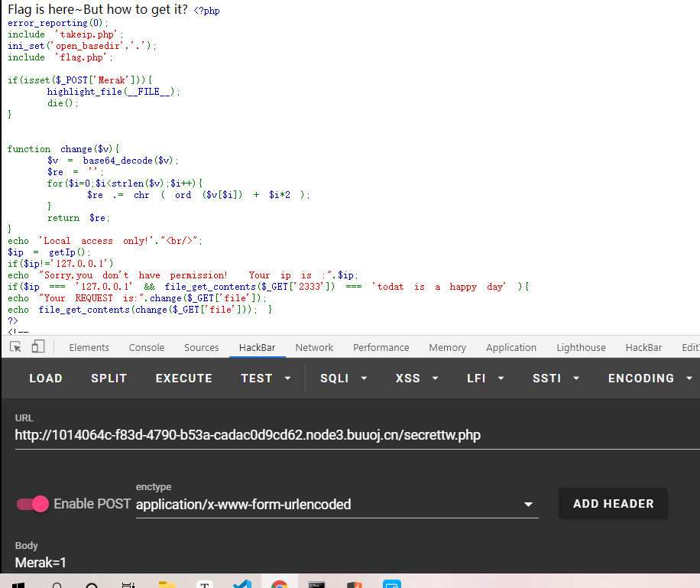Open the terminal icon in the taskbar
The image size is (700, 588).
tap(317, 585)
